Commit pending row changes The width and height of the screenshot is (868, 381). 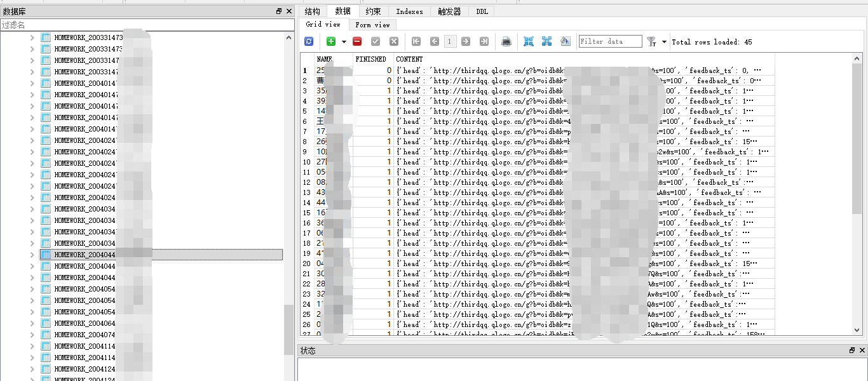click(x=375, y=41)
